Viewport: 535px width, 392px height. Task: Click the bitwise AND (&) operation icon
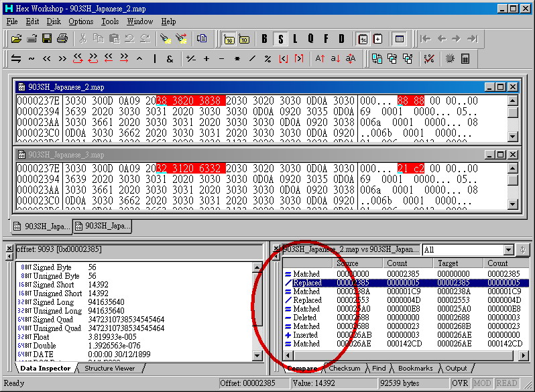pyautogui.click(x=170, y=59)
